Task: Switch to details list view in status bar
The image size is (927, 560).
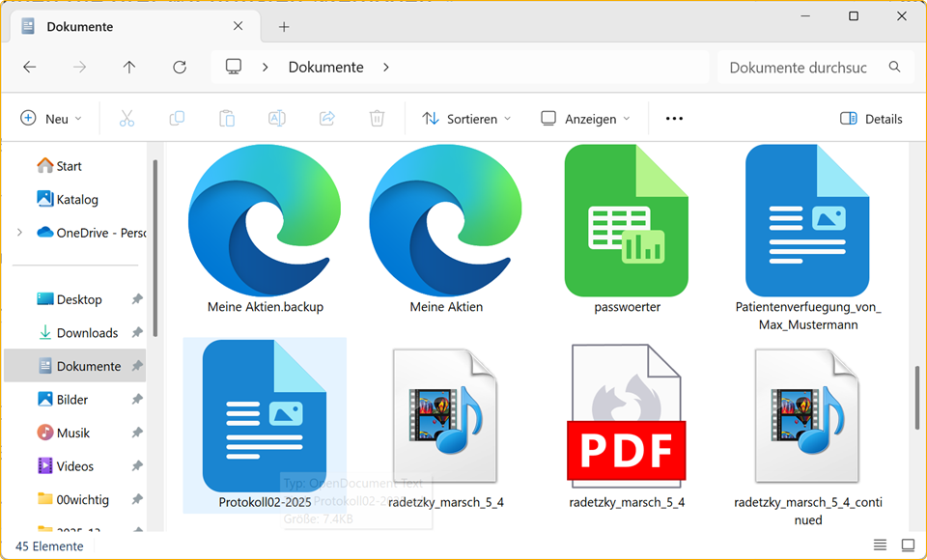Action: 880,546
